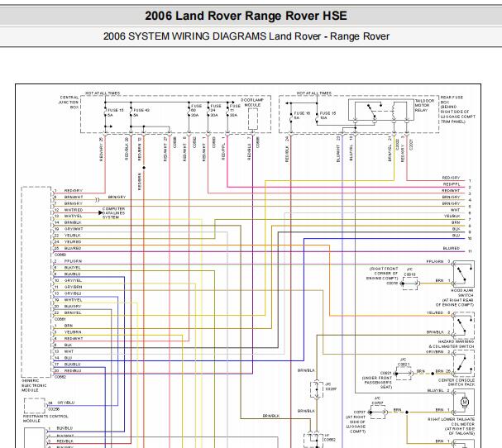Viewport: 502px width, 448px height.
Task: Click the Hood Ajar Switch label
Action: (455, 298)
